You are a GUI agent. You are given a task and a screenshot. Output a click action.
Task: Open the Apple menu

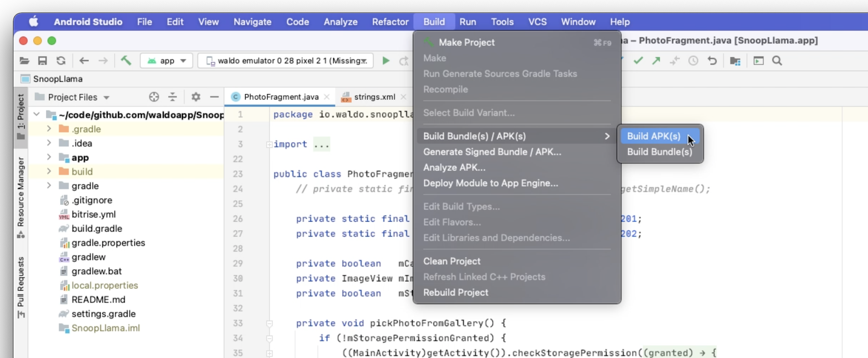(34, 22)
